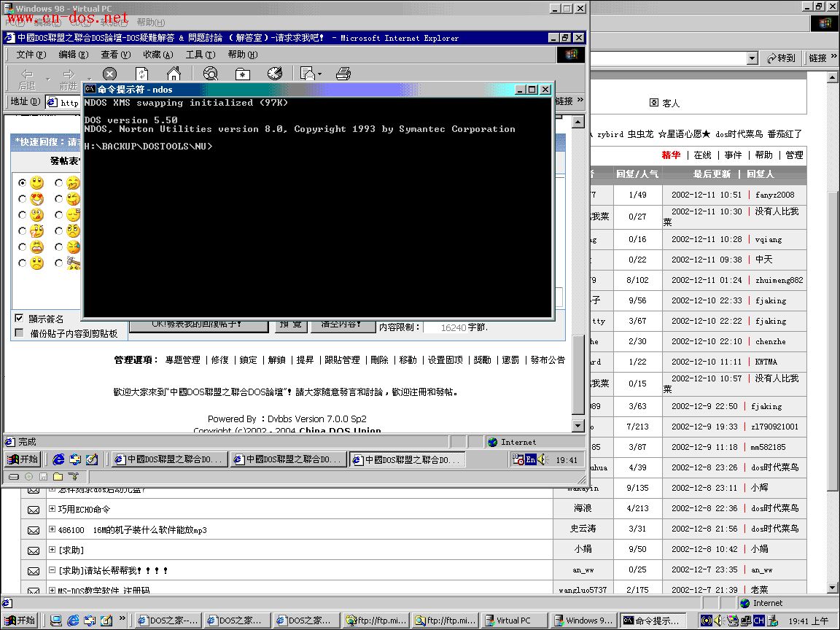Open the 帮助(H) menu in inner IE
Image resolution: width=840 pixels, height=630 pixels.
243,54
